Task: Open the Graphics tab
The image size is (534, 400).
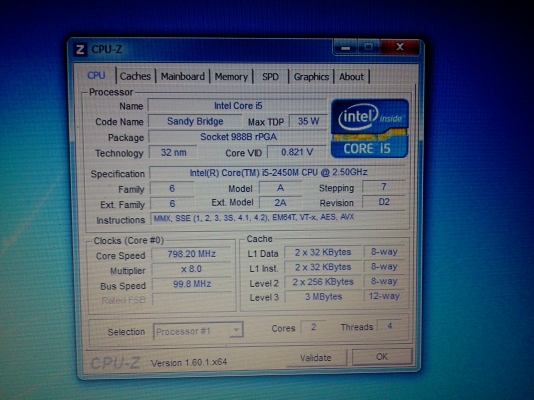Action: point(311,77)
